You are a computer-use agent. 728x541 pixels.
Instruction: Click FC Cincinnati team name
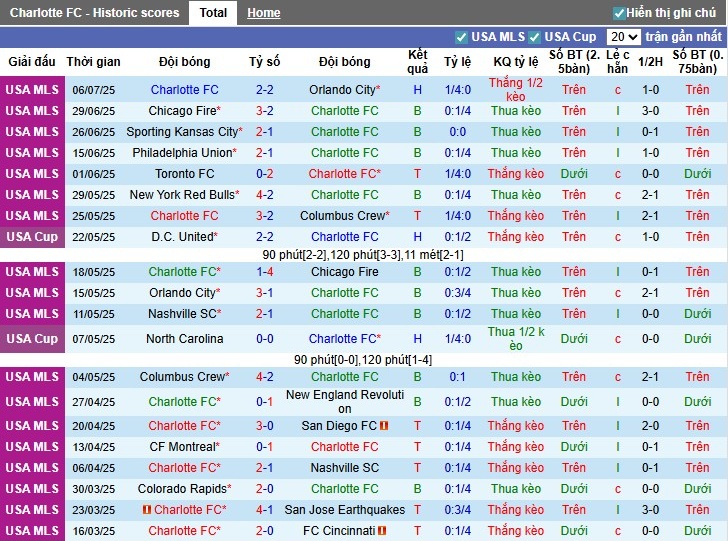click(339, 530)
